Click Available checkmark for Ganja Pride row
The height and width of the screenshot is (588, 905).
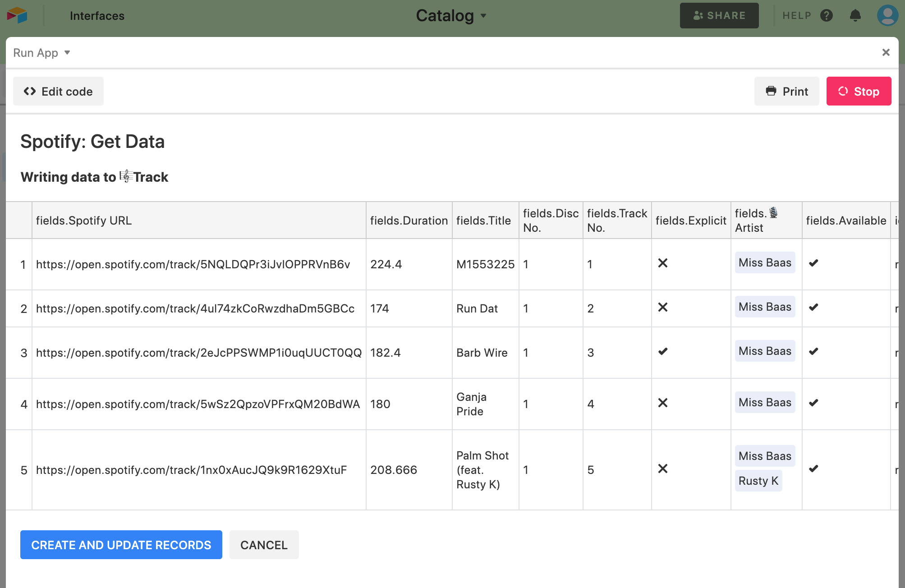point(813,403)
